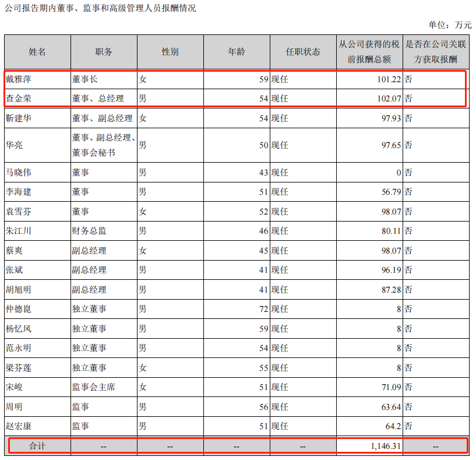Click the 是否在公司关联方获取报酬 header
Image resolution: width=476 pixels, height=460 pixels.
coord(436,52)
